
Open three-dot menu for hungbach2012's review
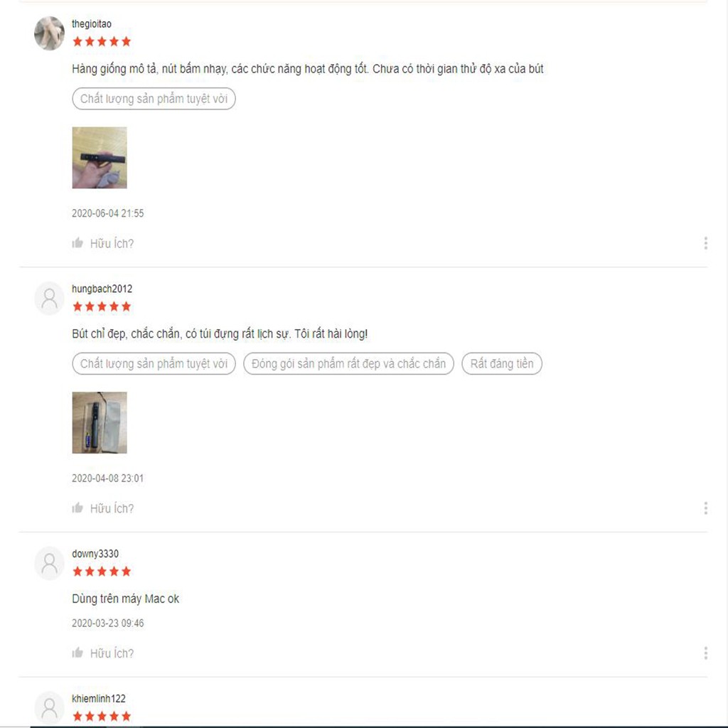(705, 508)
